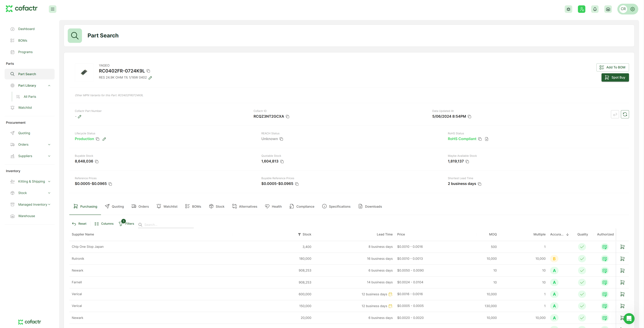
Task: Click the bug report icon
Action: pyautogui.click(x=568, y=9)
